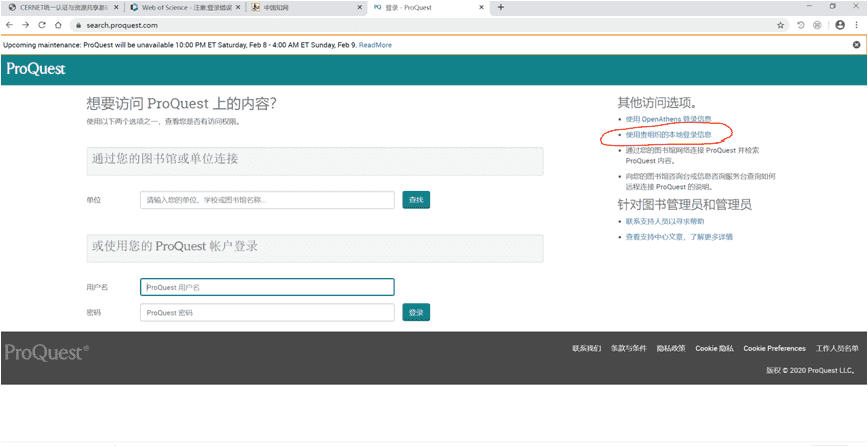Open the 使用 OpenAthens 登录信息 link
Image resolution: width=868 pixels, height=447 pixels.
pyautogui.click(x=668, y=119)
